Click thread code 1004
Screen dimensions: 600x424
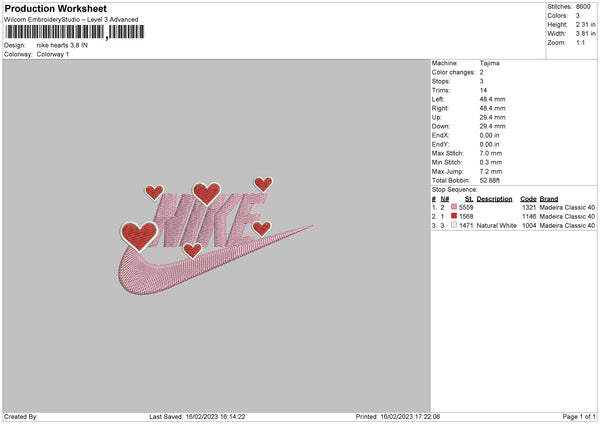click(529, 226)
